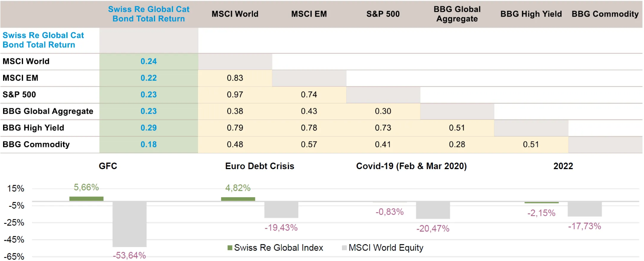This screenshot has width=644, height=261.
Task: Select the 0.57 correlation value
Action: click(309, 144)
